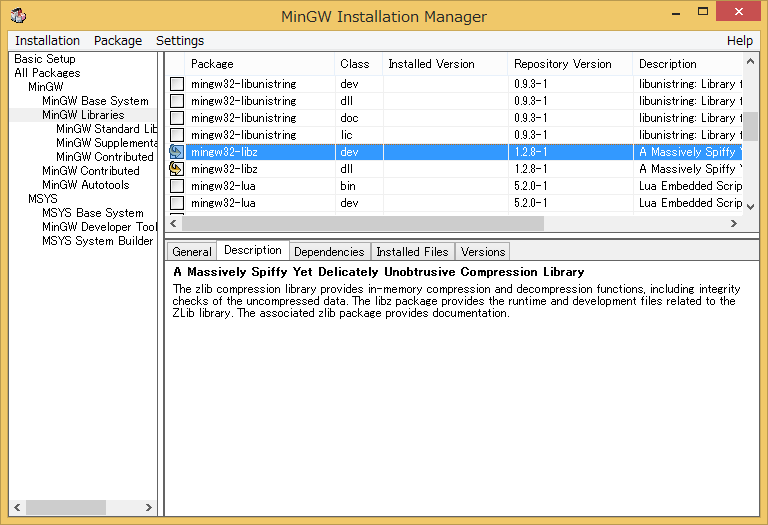Click the install-marked icon for mingw32-libz dll

pos(176,169)
